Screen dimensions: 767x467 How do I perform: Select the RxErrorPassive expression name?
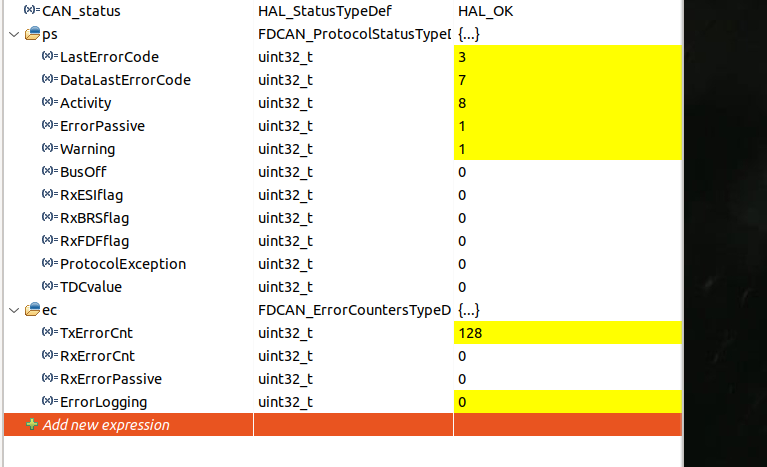111,379
